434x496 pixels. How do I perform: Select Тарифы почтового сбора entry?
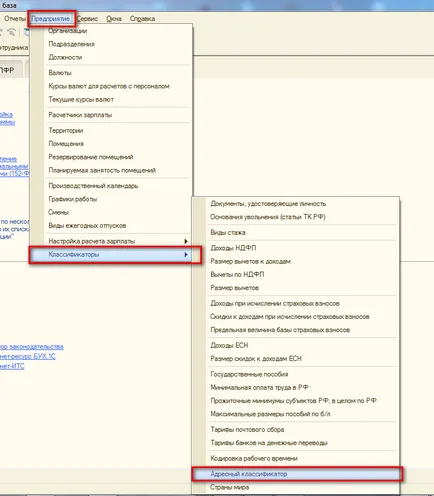click(247, 430)
